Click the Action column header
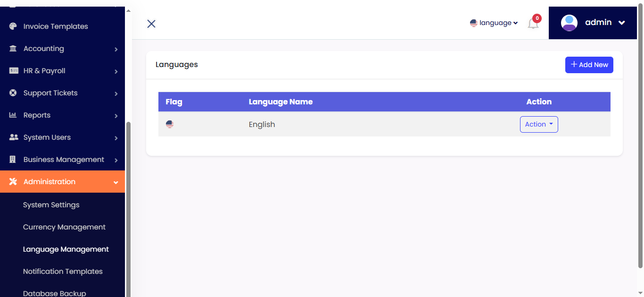644x297 pixels. pyautogui.click(x=539, y=102)
